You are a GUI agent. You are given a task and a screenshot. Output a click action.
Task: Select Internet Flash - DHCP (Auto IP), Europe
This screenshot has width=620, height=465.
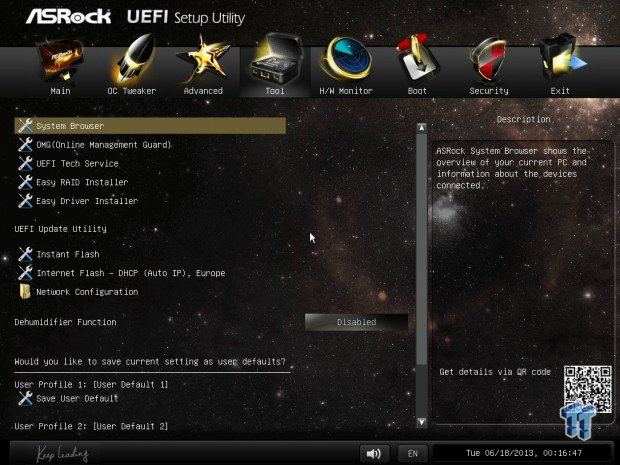(131, 273)
